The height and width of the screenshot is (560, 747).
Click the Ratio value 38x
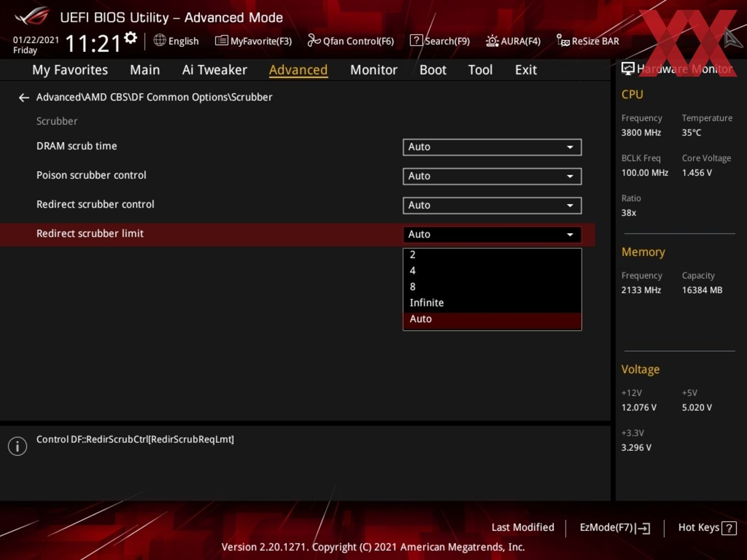(x=628, y=212)
